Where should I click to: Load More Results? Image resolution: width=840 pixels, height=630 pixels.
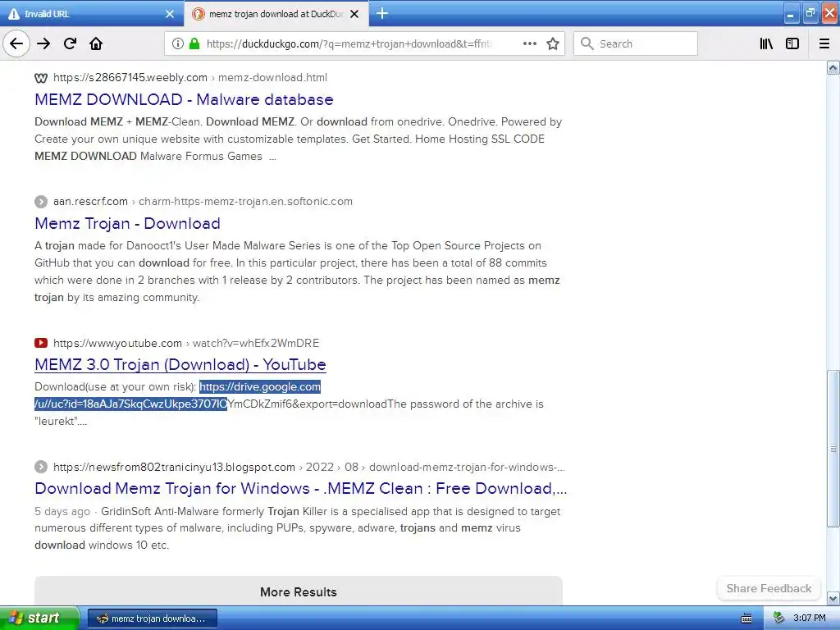[x=299, y=591]
